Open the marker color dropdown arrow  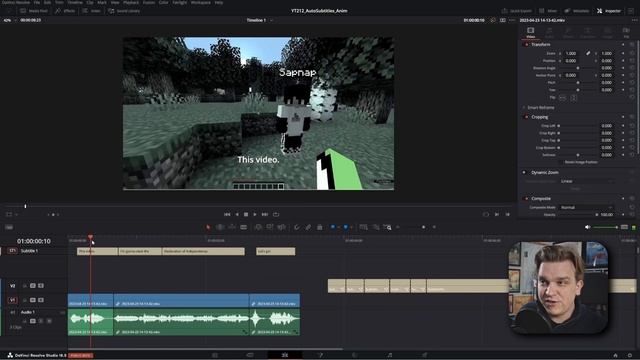coord(351,227)
